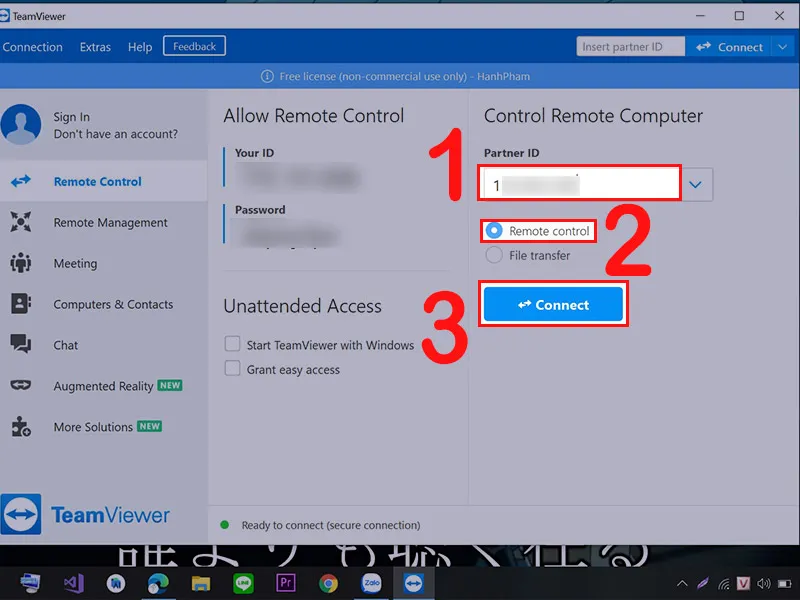Expand the Partner ID dropdown
This screenshot has height=600, width=800.
(697, 184)
